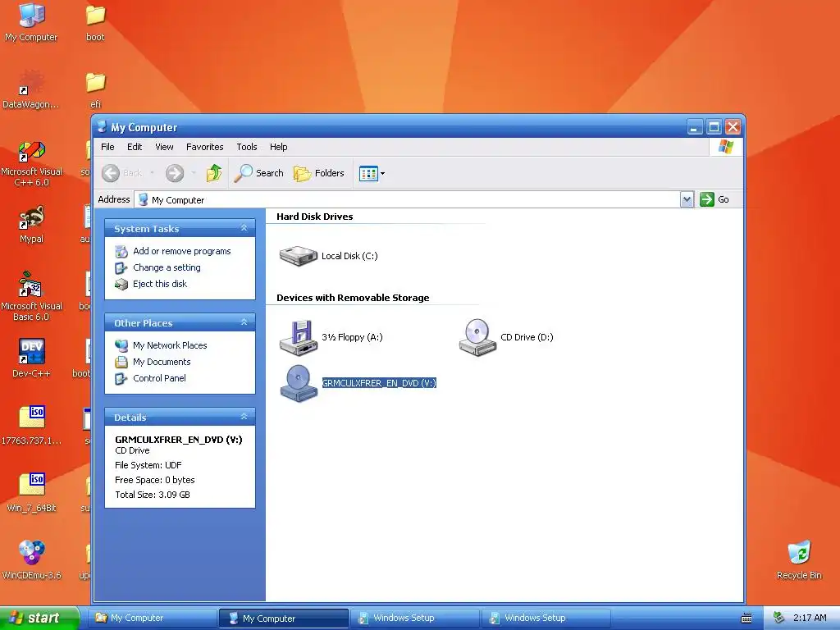Open the Help menu
Image resolution: width=840 pixels, height=630 pixels.
pos(279,147)
